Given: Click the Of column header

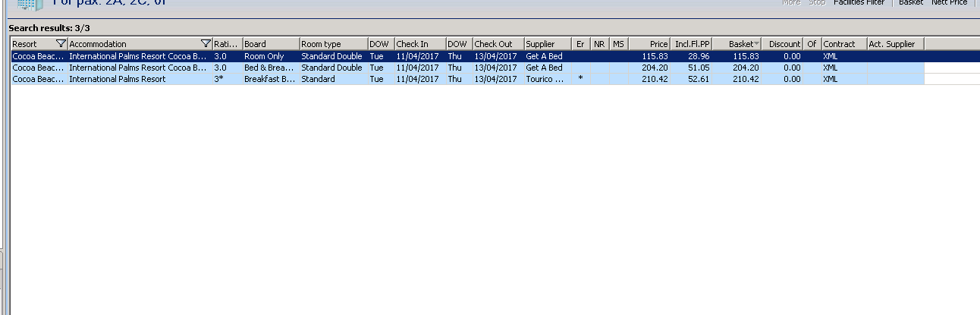Looking at the screenshot, I should (x=812, y=44).
